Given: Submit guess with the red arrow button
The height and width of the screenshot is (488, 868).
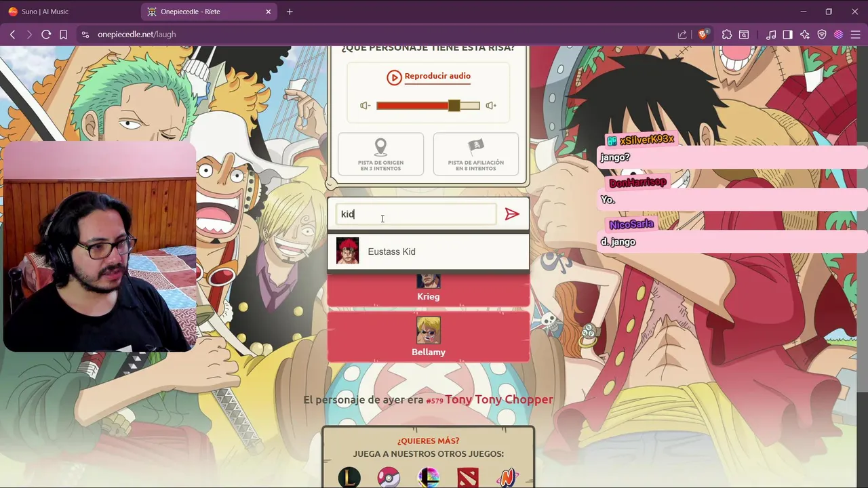Looking at the screenshot, I should click(x=512, y=214).
